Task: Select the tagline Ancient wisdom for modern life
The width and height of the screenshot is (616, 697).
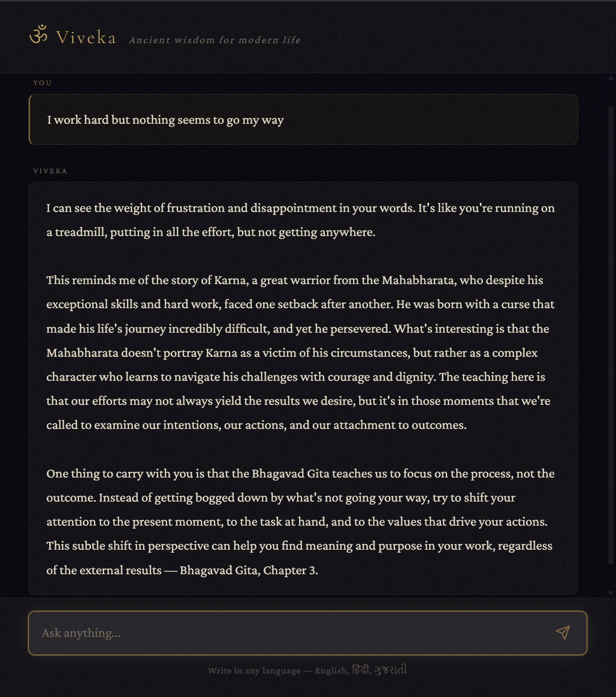Action: click(x=214, y=40)
